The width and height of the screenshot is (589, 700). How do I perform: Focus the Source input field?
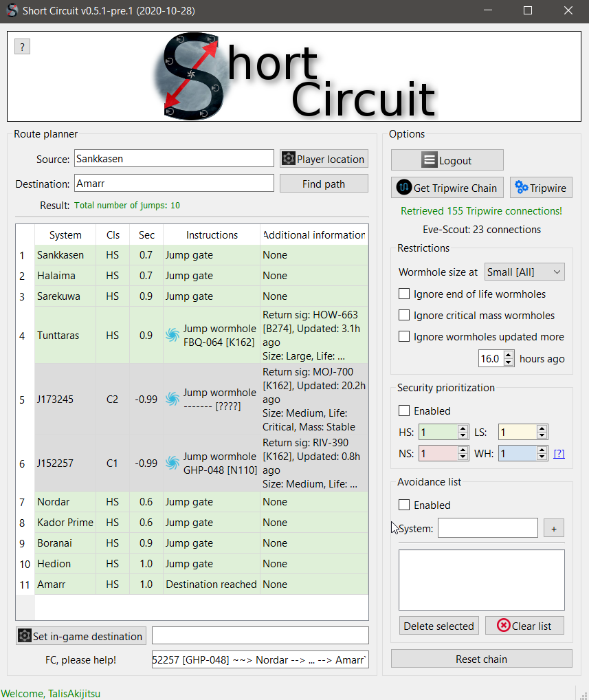(174, 158)
